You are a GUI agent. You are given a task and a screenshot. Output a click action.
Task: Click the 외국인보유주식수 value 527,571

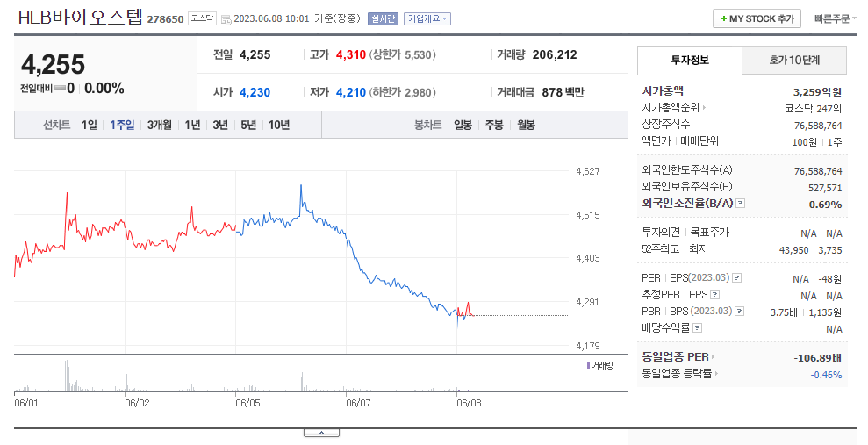pos(825,188)
